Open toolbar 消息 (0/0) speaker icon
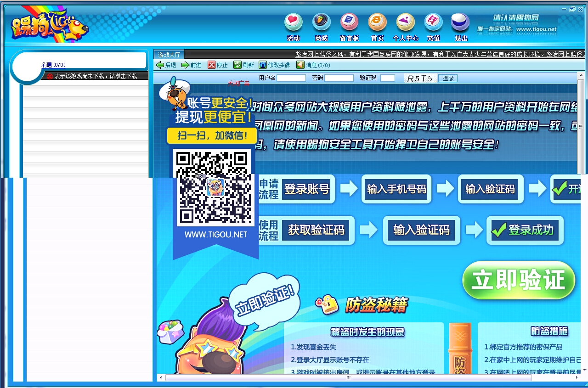 click(300, 65)
